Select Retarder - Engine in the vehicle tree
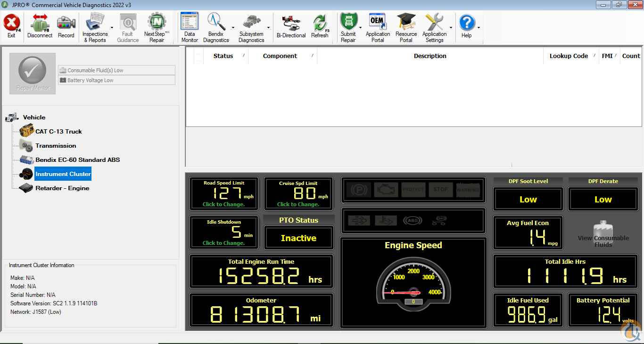Viewport: 644px width, 344px height. point(62,188)
